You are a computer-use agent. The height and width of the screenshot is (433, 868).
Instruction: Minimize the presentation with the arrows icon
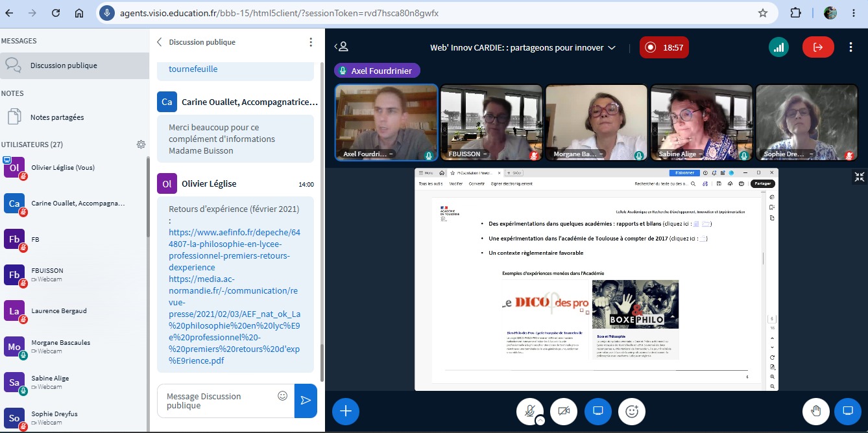(x=860, y=177)
